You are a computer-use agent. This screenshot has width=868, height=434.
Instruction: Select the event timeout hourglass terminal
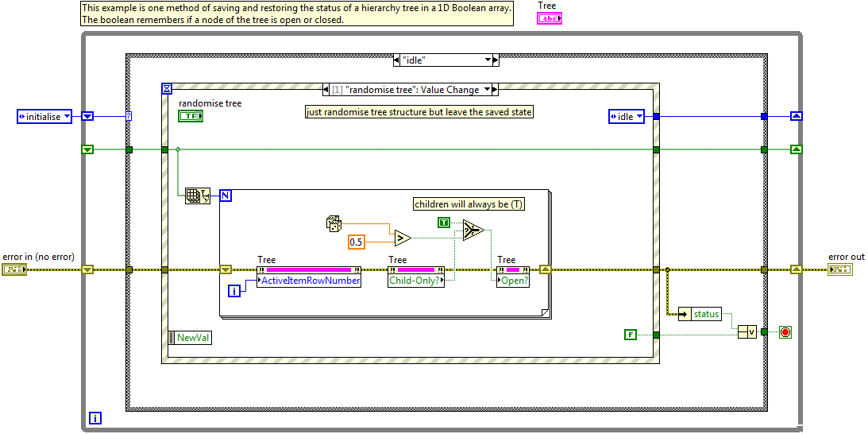tap(167, 88)
